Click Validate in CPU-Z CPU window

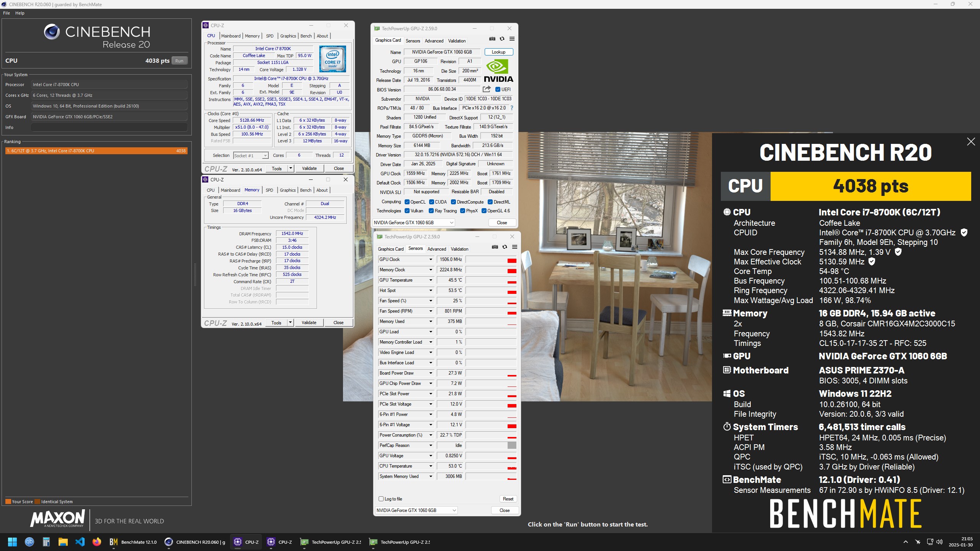pos(309,168)
